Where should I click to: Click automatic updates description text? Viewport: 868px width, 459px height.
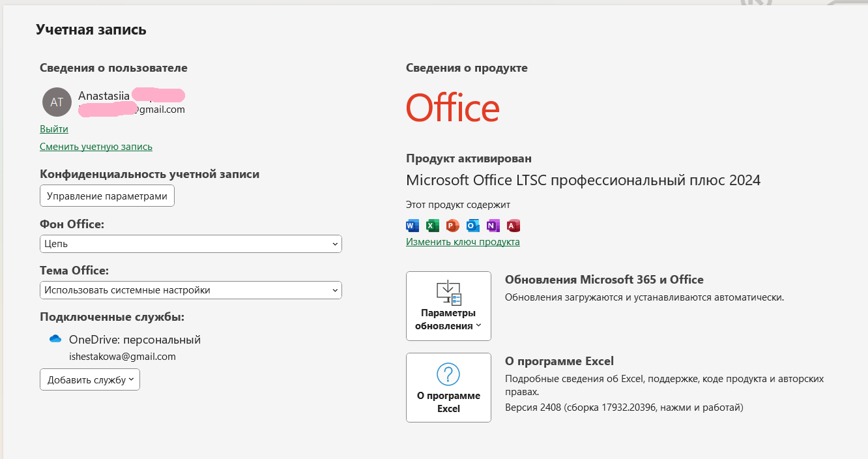click(644, 297)
